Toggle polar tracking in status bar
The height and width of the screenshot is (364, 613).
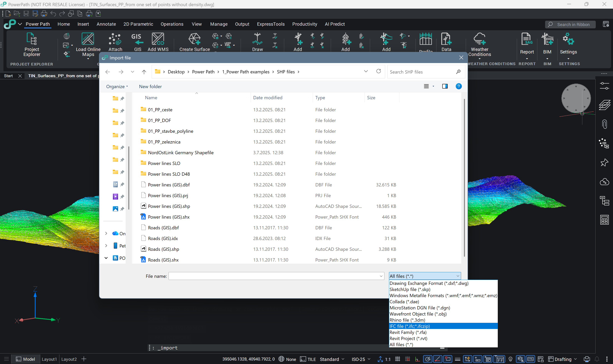[428, 359]
